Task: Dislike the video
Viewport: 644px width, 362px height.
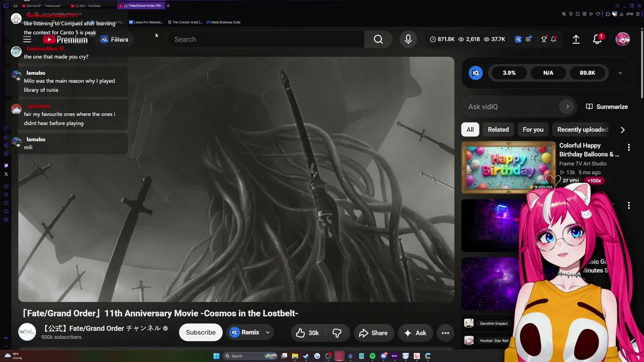Action: (337, 333)
